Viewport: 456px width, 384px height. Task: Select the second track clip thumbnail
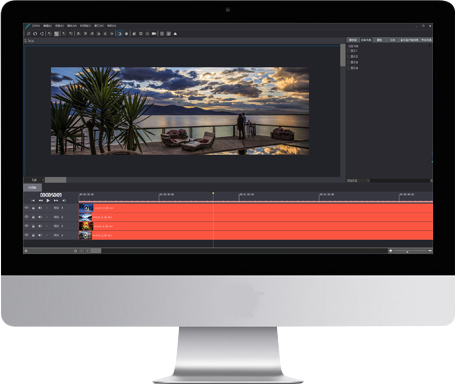click(x=86, y=217)
